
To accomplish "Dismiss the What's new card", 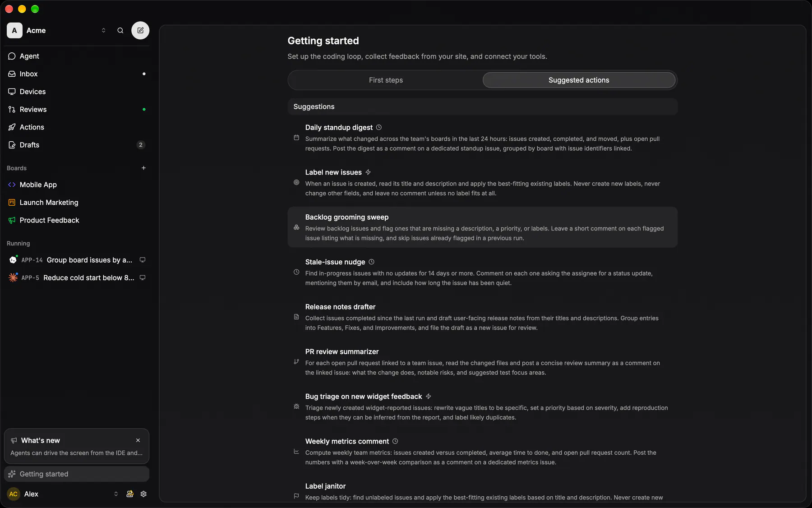I will click(138, 440).
